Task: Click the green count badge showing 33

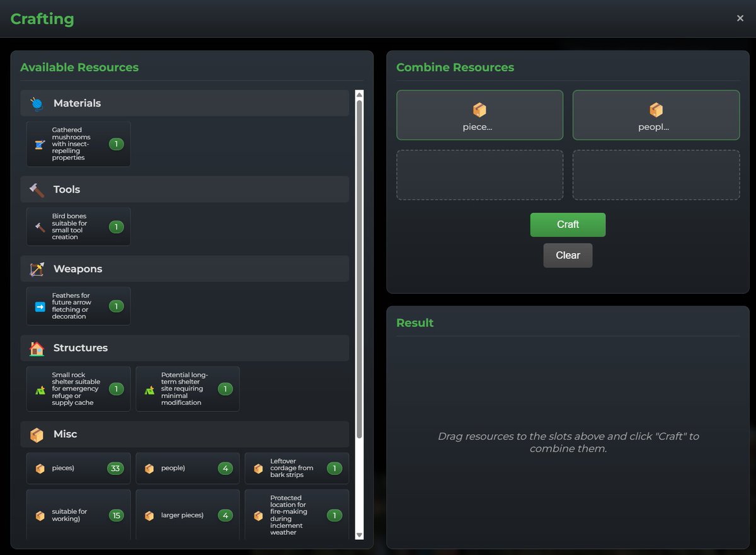Action: (115, 468)
